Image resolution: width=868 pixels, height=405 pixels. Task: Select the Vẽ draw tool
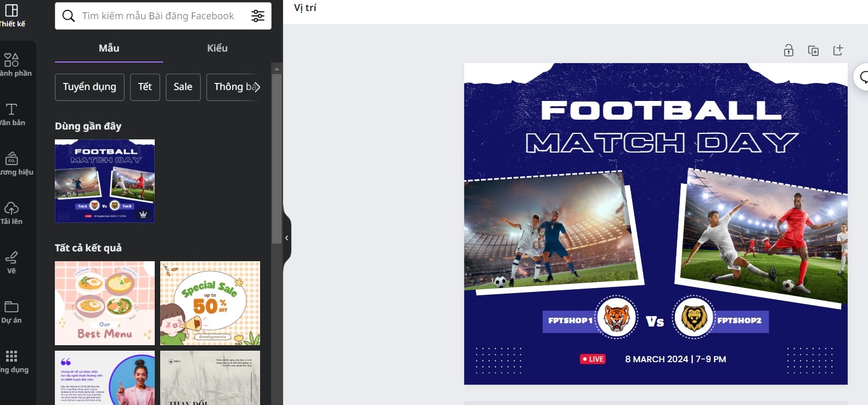[x=12, y=262]
